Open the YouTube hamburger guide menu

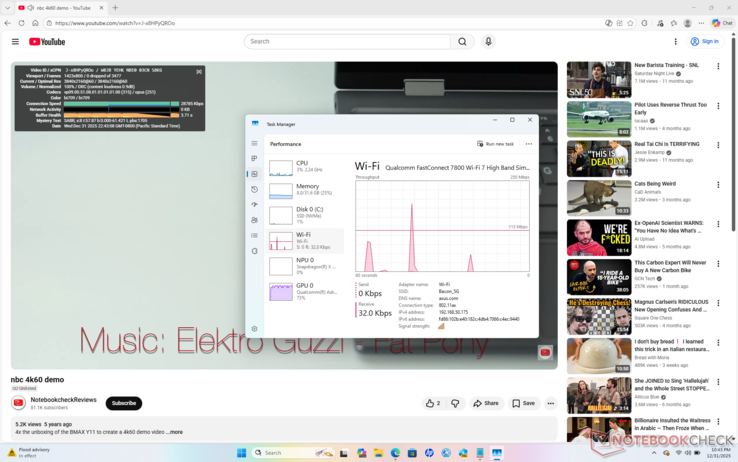click(15, 41)
